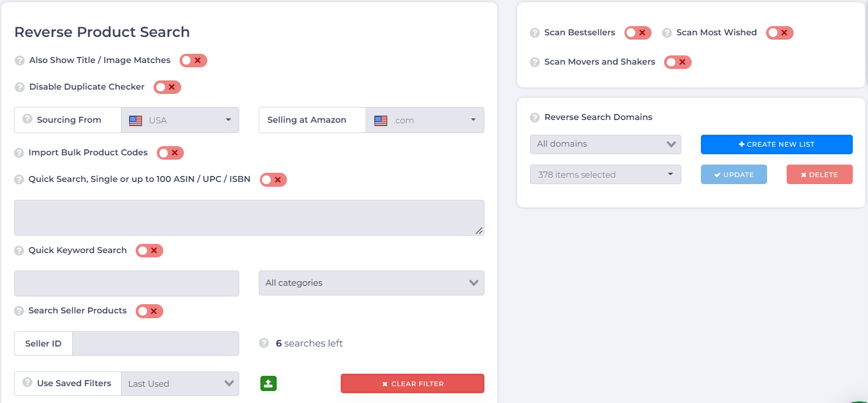Click help icon next to Disable Duplicate Checker
Viewport: 868px width, 403px height.
pyautogui.click(x=20, y=87)
